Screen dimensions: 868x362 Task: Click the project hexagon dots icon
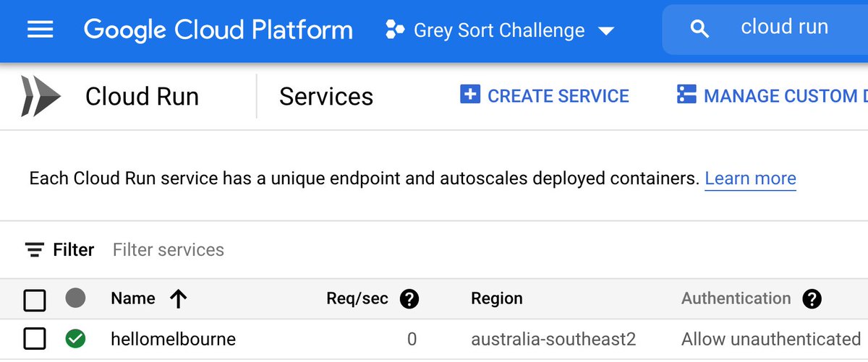point(395,30)
